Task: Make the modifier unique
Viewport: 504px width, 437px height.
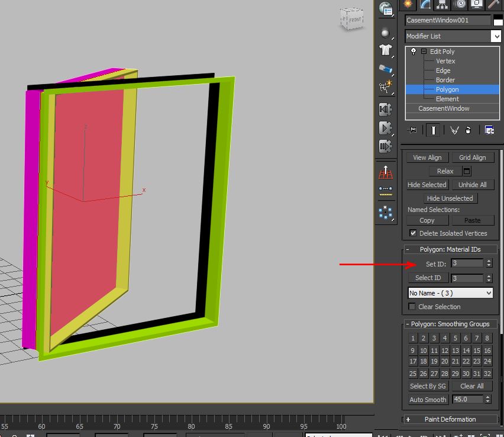Action: [454, 130]
